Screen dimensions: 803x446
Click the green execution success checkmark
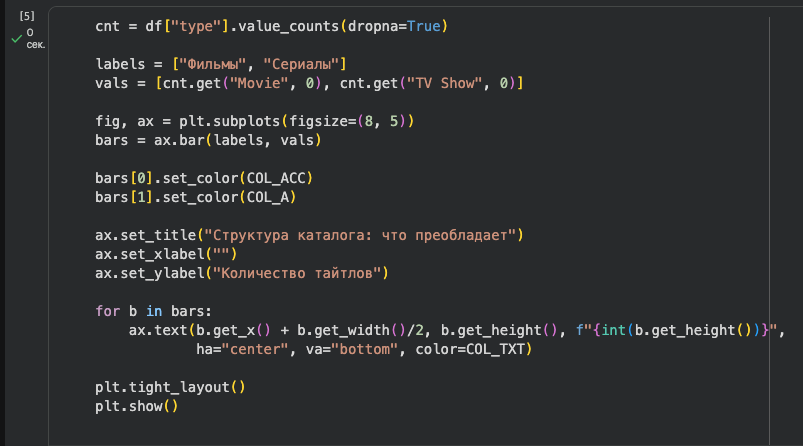click(x=17, y=39)
